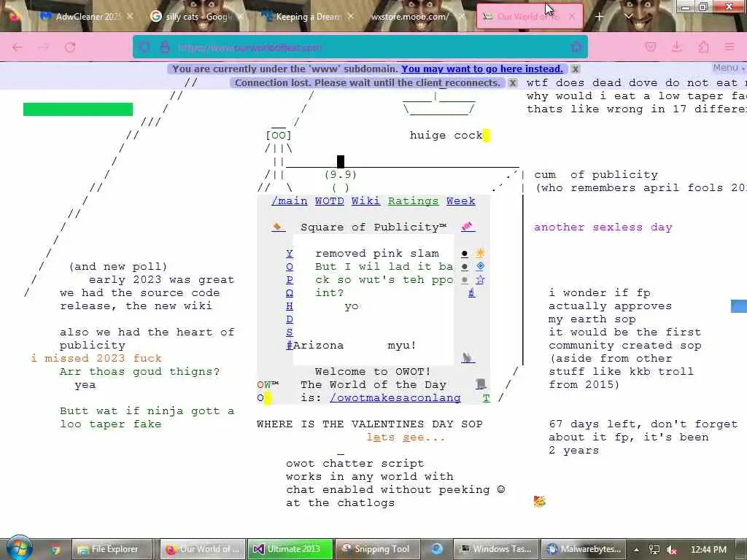This screenshot has width=747, height=560.
Task: Open the Downloads toolbar icon
Action: click(677, 47)
